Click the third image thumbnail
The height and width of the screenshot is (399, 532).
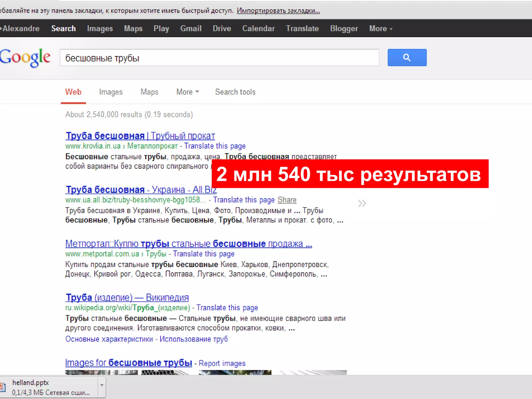pos(235,372)
